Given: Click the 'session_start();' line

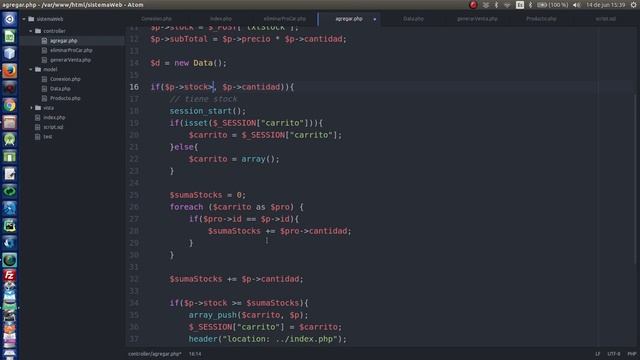Looking at the screenshot, I should tap(208, 111).
